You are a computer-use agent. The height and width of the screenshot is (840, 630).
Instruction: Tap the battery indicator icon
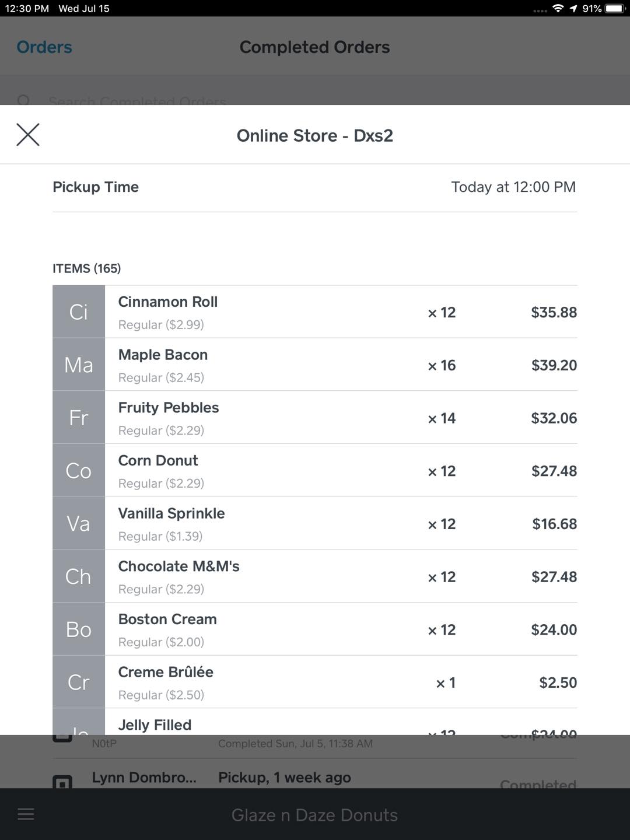615,8
